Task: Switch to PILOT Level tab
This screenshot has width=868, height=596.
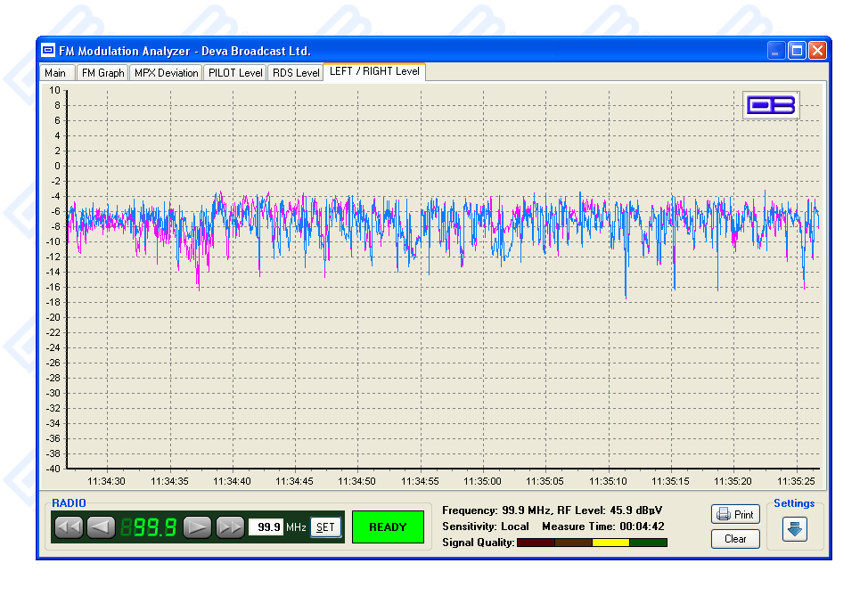Action: pyautogui.click(x=235, y=73)
